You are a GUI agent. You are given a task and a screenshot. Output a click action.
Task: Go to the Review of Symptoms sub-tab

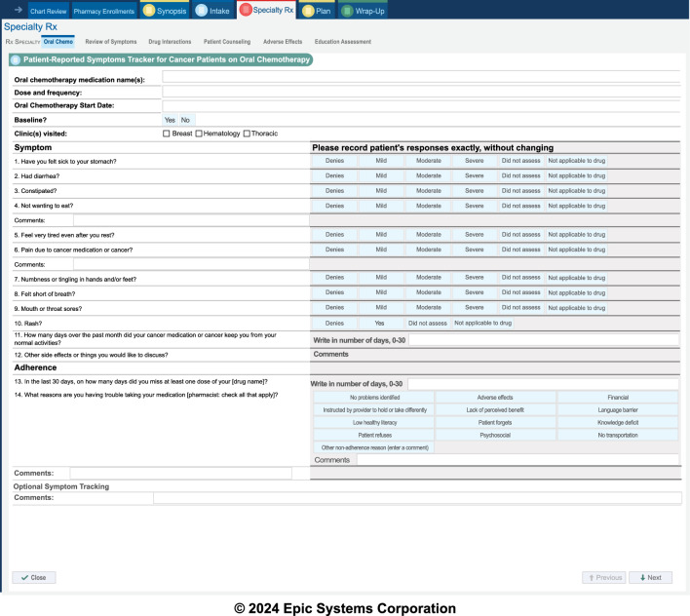(x=111, y=42)
